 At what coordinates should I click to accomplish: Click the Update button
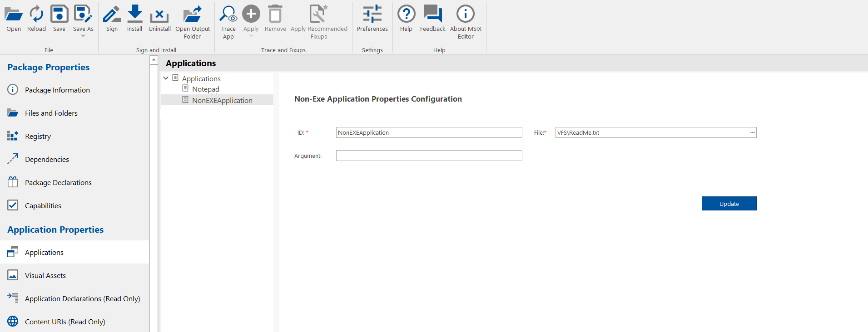729,204
